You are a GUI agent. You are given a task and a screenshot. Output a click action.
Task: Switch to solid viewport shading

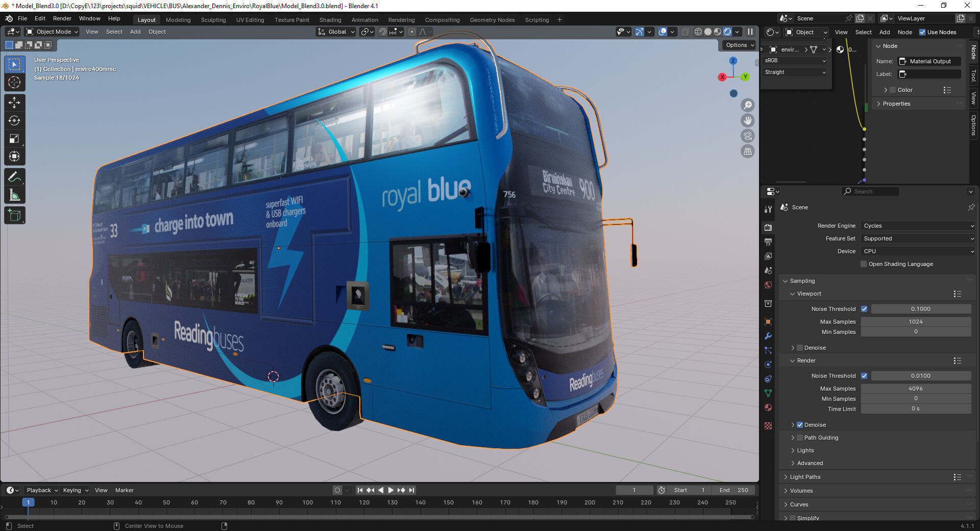tap(708, 32)
